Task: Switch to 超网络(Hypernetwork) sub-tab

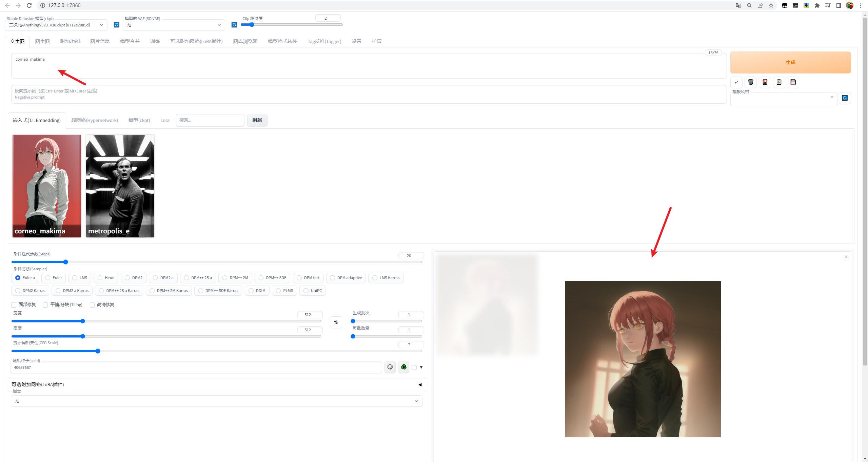Action: [94, 120]
